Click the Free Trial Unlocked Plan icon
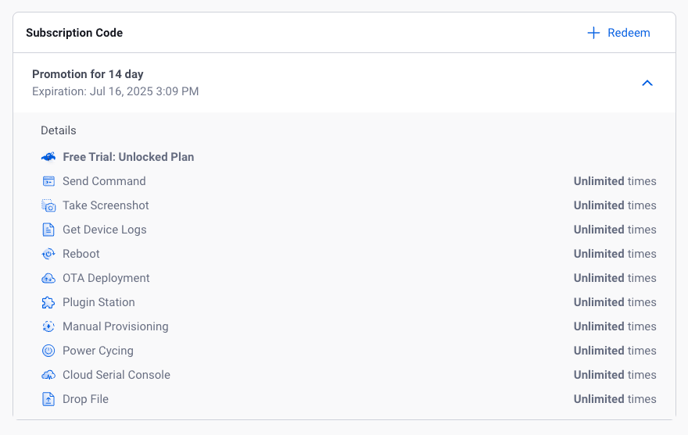The width and height of the screenshot is (688, 435). tap(48, 157)
